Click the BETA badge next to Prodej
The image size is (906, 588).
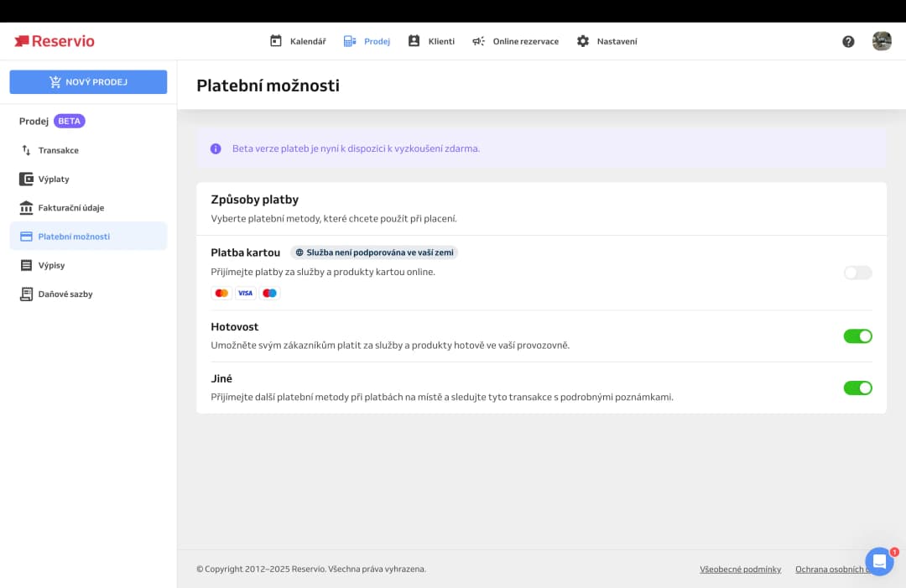(70, 121)
